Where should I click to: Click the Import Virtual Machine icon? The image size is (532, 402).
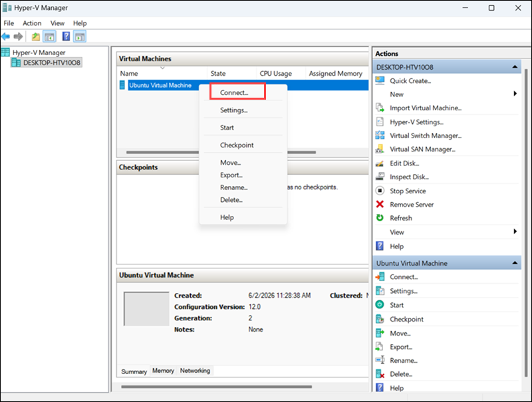[380, 108]
